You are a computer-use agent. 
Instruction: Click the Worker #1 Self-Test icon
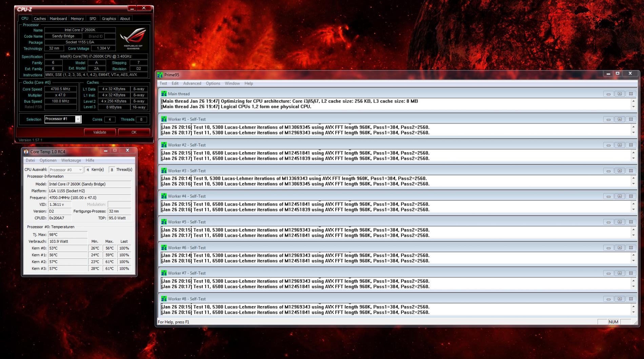164,119
